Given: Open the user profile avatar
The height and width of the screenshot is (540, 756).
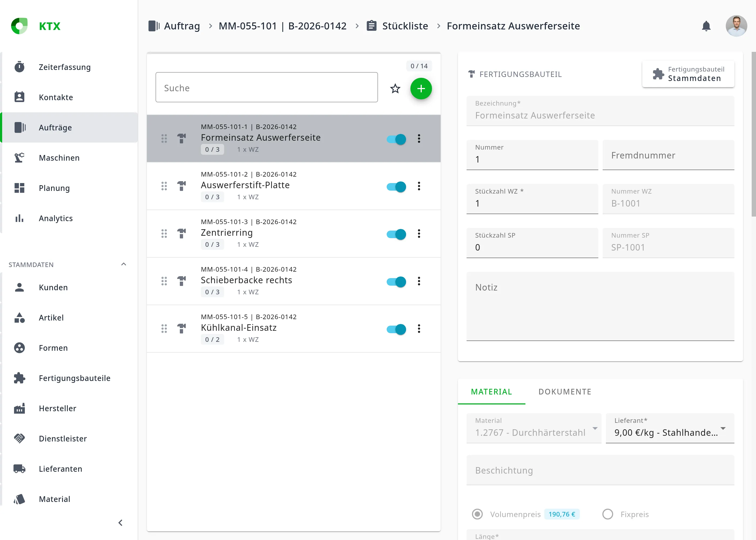Looking at the screenshot, I should tap(736, 26).
